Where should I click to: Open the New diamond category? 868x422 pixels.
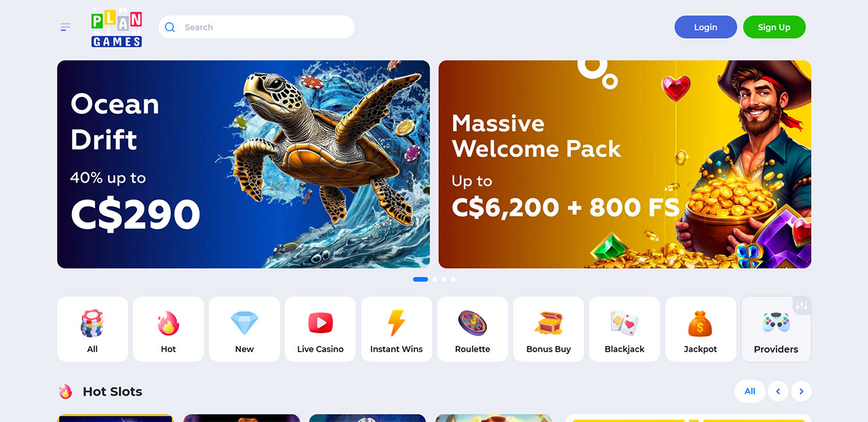[x=244, y=329]
